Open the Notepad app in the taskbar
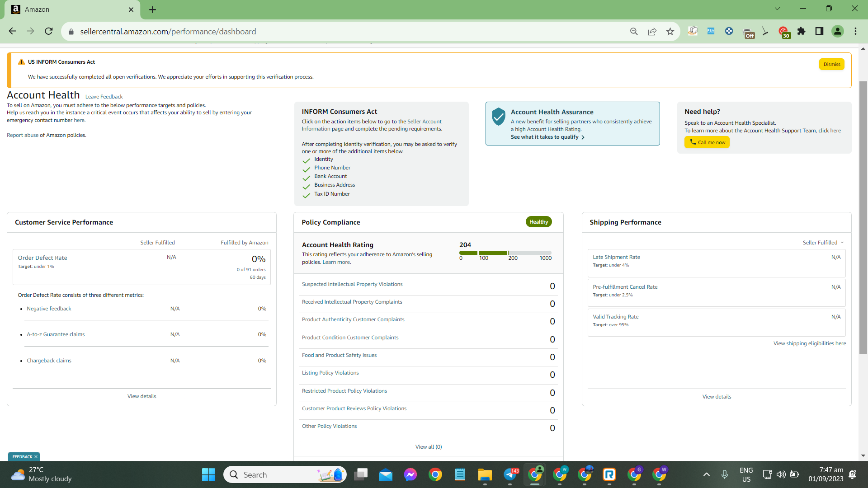The width and height of the screenshot is (868, 488). 460,474
